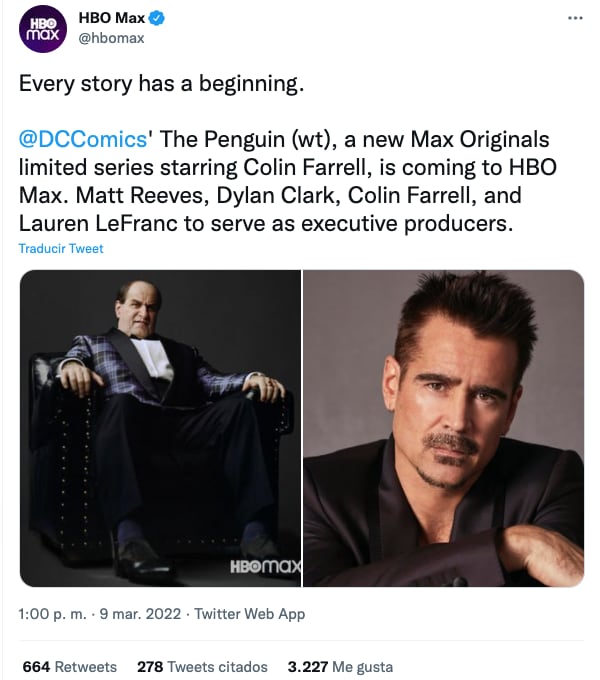
Task: Open the @hbomax handle link
Action: [x=111, y=38]
